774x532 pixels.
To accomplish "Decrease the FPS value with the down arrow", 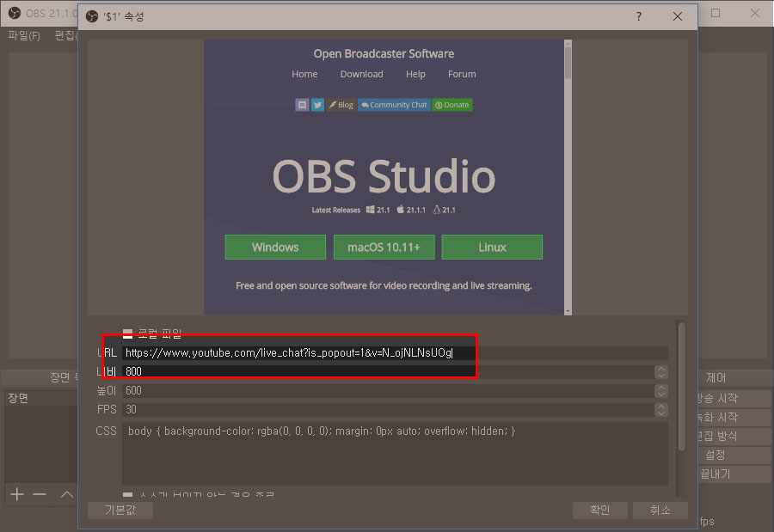I will point(661,413).
